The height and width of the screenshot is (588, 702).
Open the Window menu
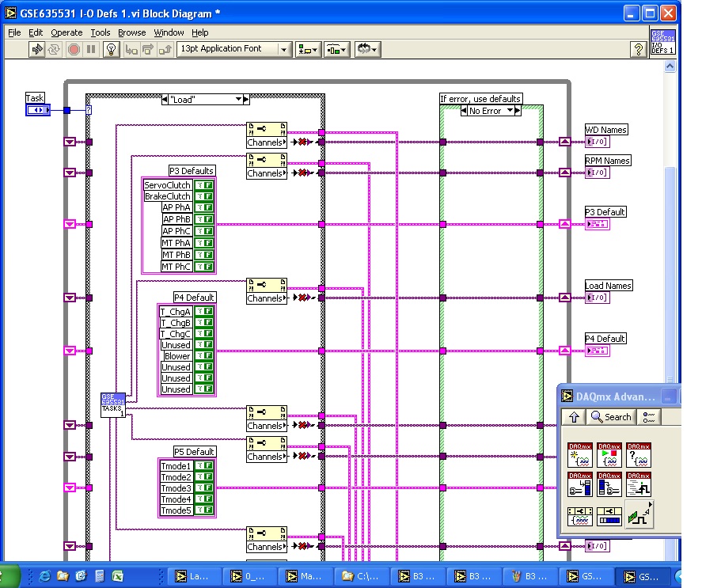tap(169, 32)
